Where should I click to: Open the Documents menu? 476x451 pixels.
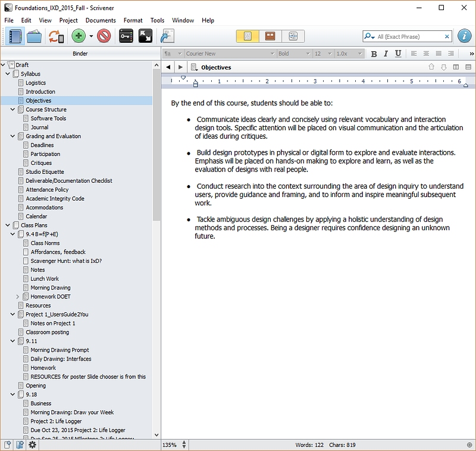[x=101, y=20]
